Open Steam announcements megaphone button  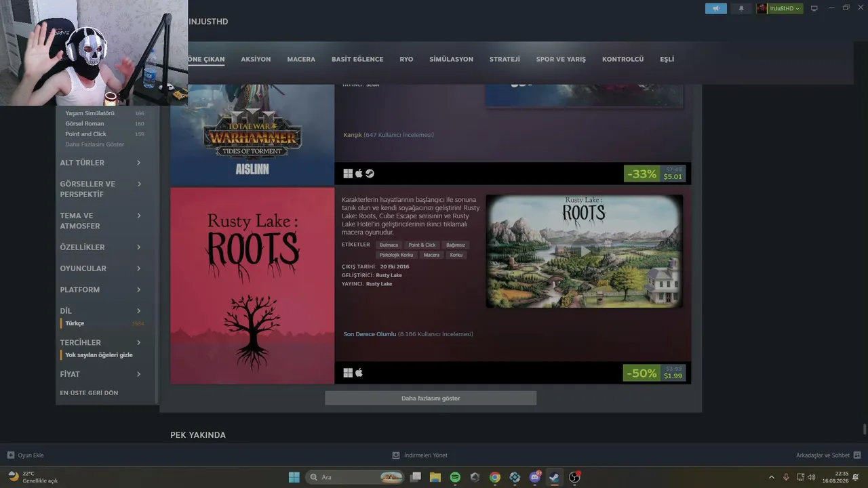coord(715,8)
